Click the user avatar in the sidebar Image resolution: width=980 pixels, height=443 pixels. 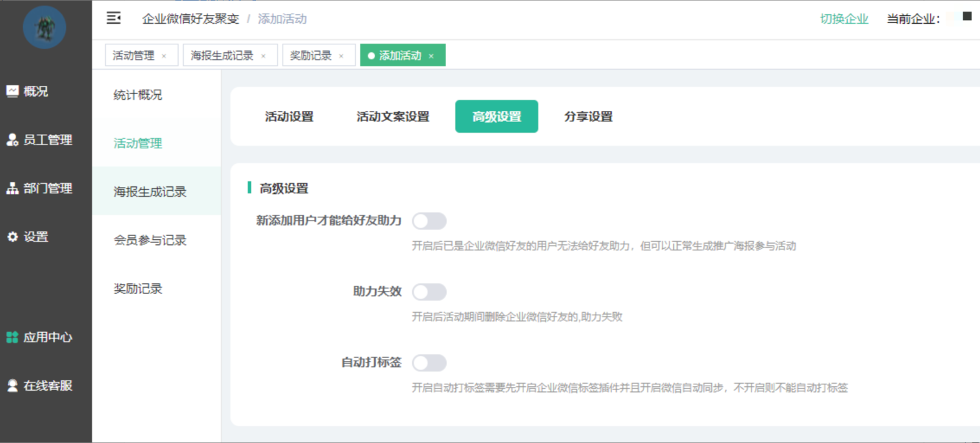(44, 26)
